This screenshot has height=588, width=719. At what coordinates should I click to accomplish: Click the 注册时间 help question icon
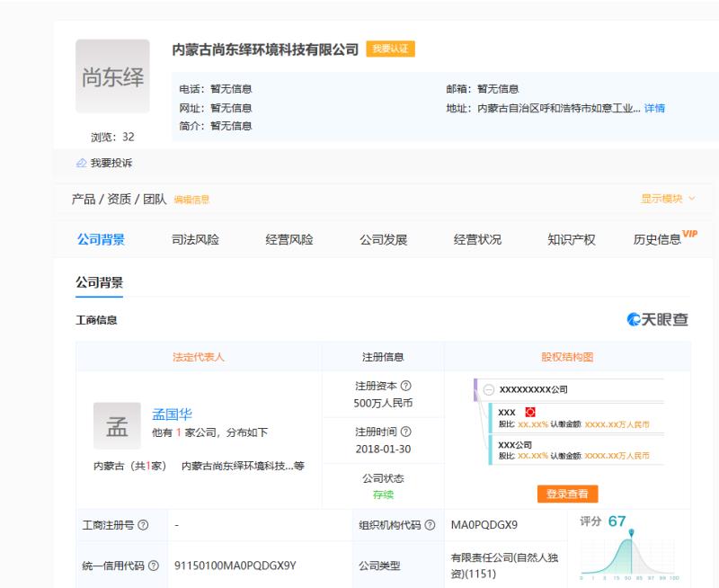tap(406, 432)
